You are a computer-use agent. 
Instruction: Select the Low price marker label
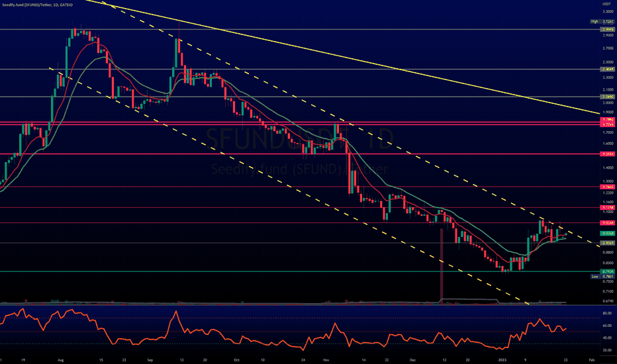coord(595,276)
